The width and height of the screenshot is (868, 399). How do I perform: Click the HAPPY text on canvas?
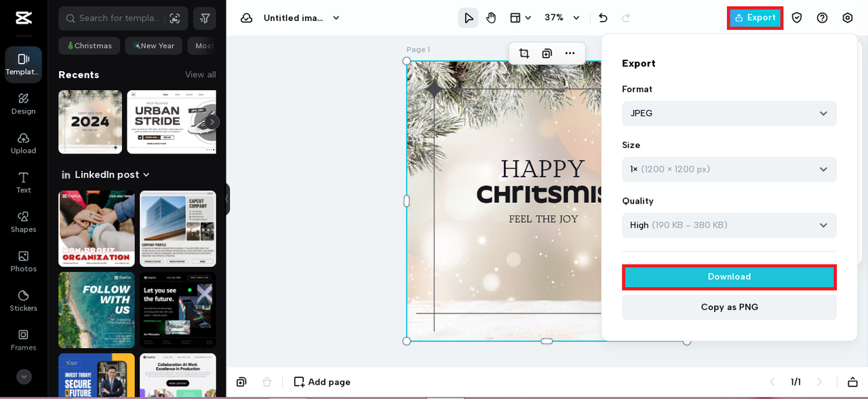[x=542, y=169]
